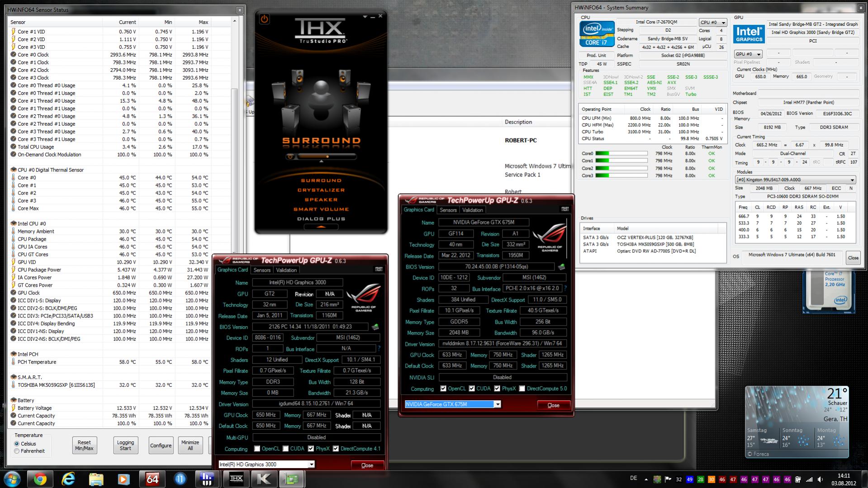Open Configure in HWiNFO64 Sensor Status

pos(161,445)
